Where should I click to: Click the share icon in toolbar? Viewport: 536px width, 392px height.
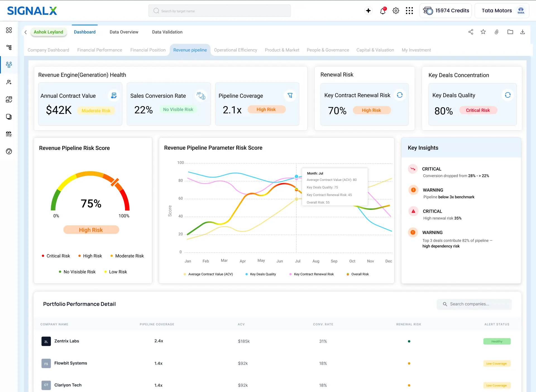(471, 32)
